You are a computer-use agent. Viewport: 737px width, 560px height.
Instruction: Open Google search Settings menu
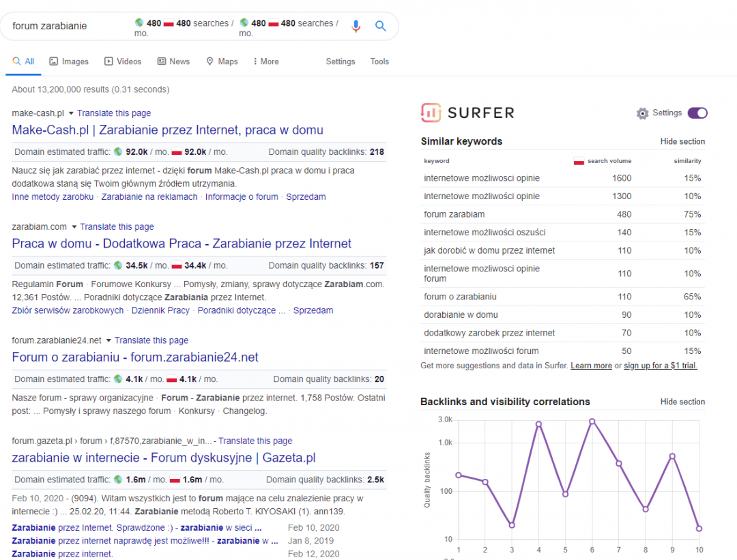pyautogui.click(x=340, y=61)
